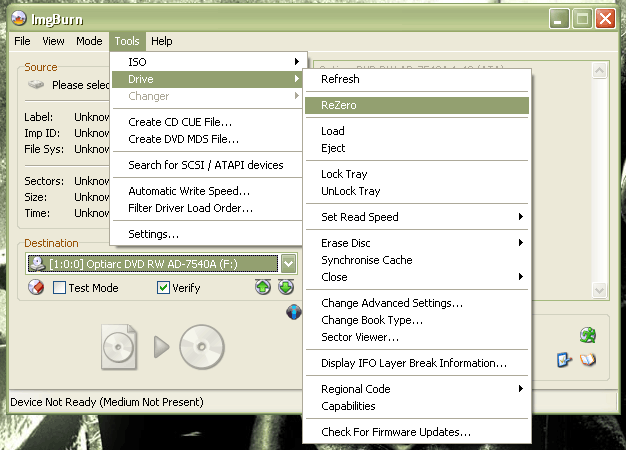
Task: Select Create DVD MDS File
Action: pyautogui.click(x=207, y=139)
